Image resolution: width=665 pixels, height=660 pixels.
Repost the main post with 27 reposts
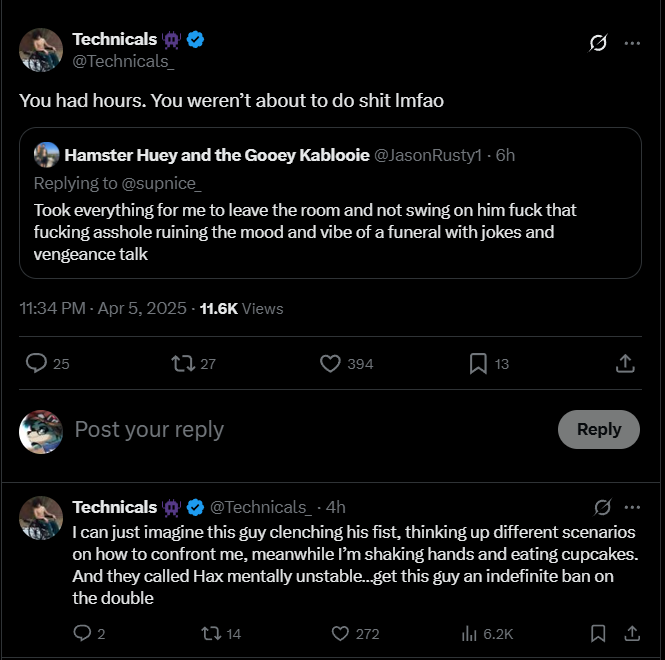[x=183, y=363]
